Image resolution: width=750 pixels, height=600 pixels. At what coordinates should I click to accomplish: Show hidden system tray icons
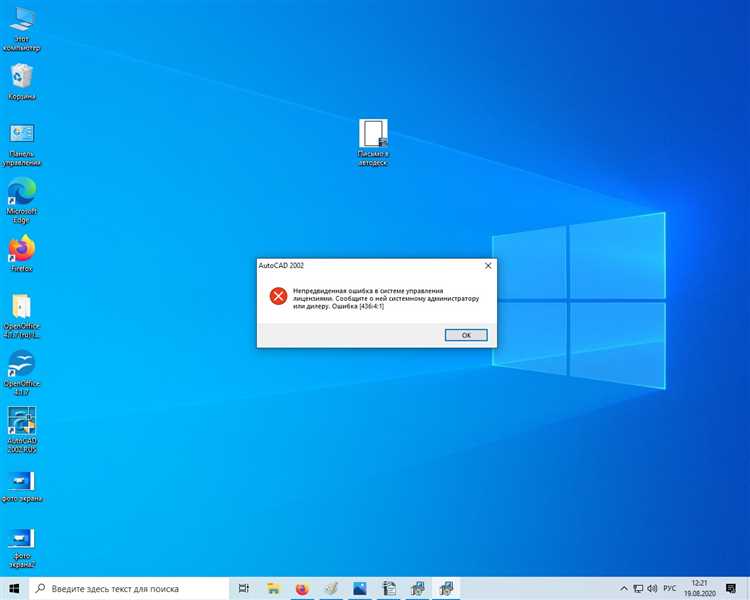click(624, 589)
